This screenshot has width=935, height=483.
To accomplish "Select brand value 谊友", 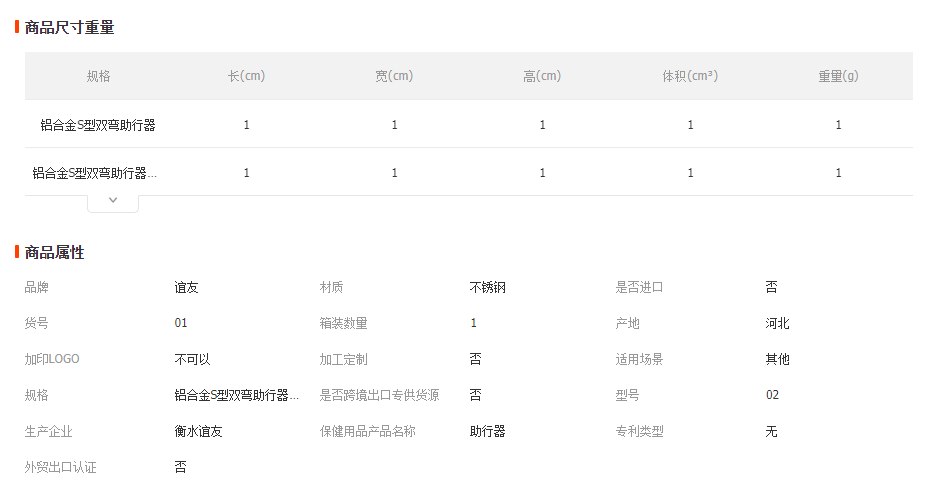I will point(186,287).
